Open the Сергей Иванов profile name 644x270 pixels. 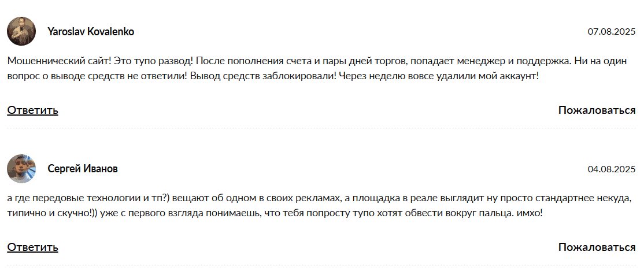click(x=83, y=169)
